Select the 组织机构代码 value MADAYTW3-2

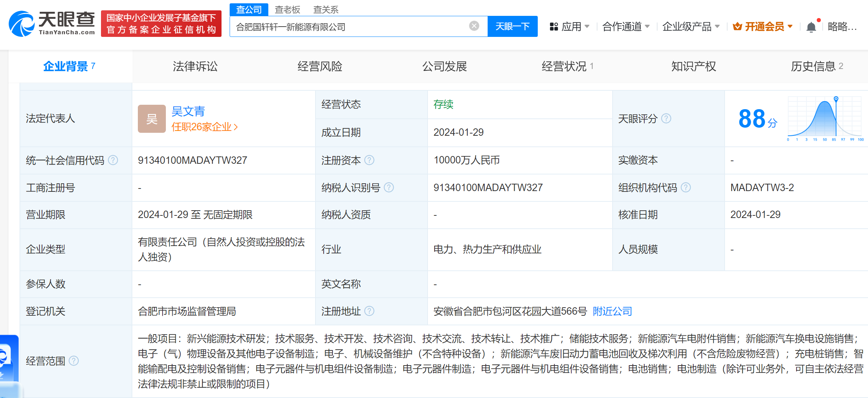[x=762, y=187]
